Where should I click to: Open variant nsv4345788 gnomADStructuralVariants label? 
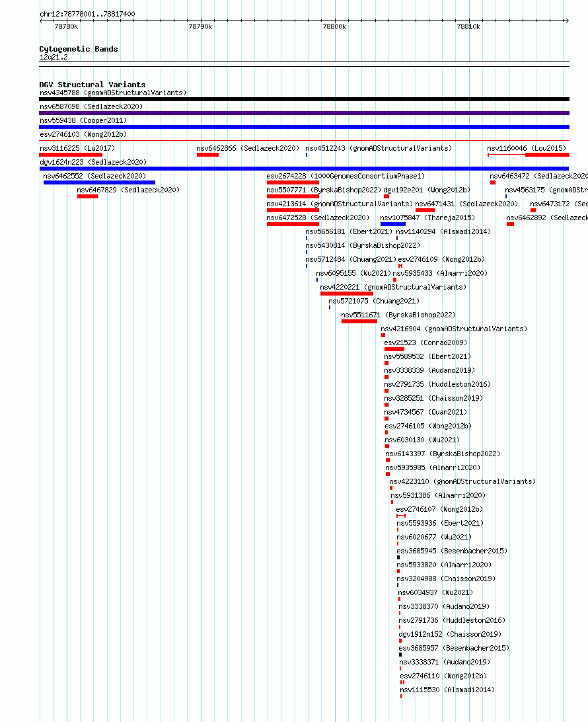tap(113, 93)
